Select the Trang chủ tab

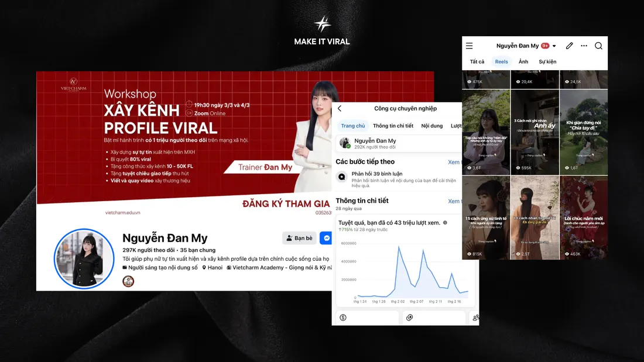click(353, 126)
